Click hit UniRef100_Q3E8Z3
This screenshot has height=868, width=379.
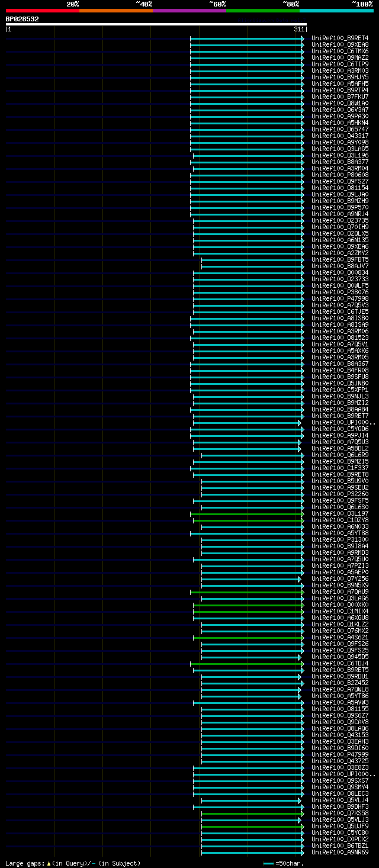click(x=340, y=768)
